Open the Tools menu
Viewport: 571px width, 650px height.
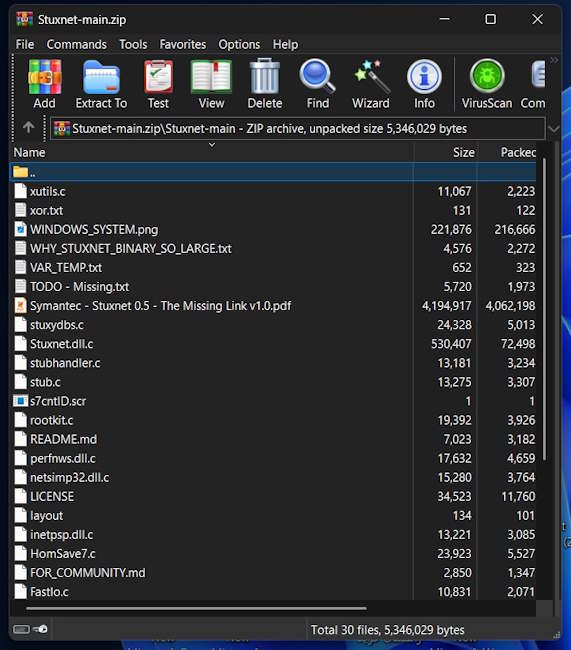point(133,44)
